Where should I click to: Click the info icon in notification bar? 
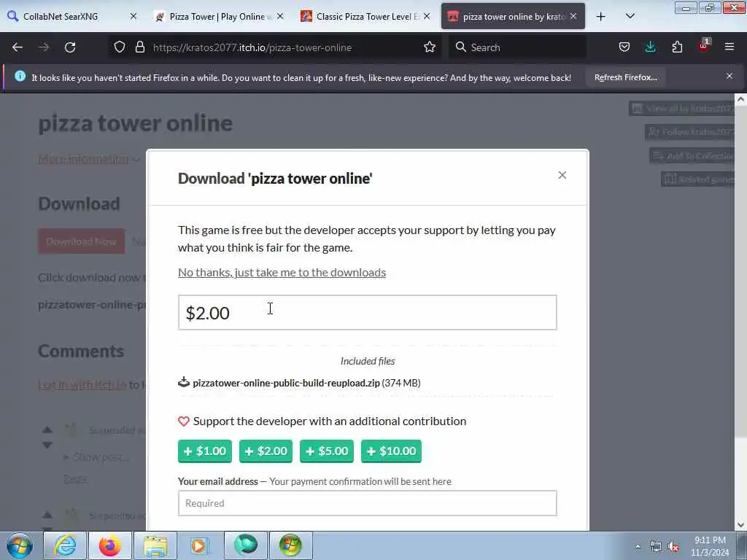tap(20, 76)
